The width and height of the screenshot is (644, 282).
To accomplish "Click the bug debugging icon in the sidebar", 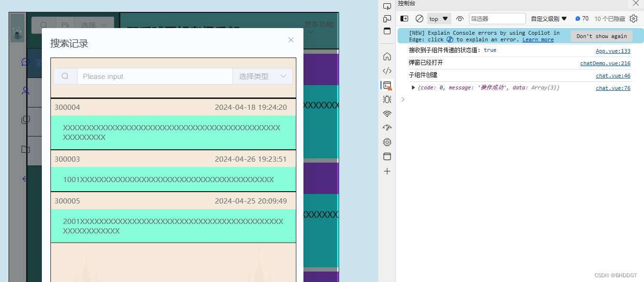I will (387, 99).
